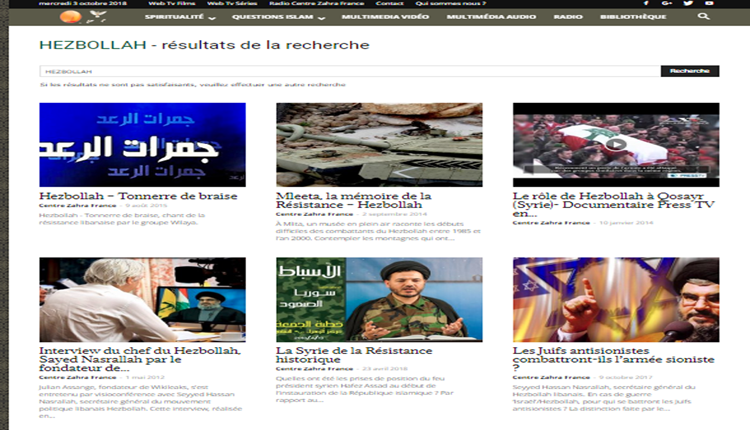Viewport: 750px width, 430px height.
Task: Open the Twitter social icon
Action: (x=688, y=3)
